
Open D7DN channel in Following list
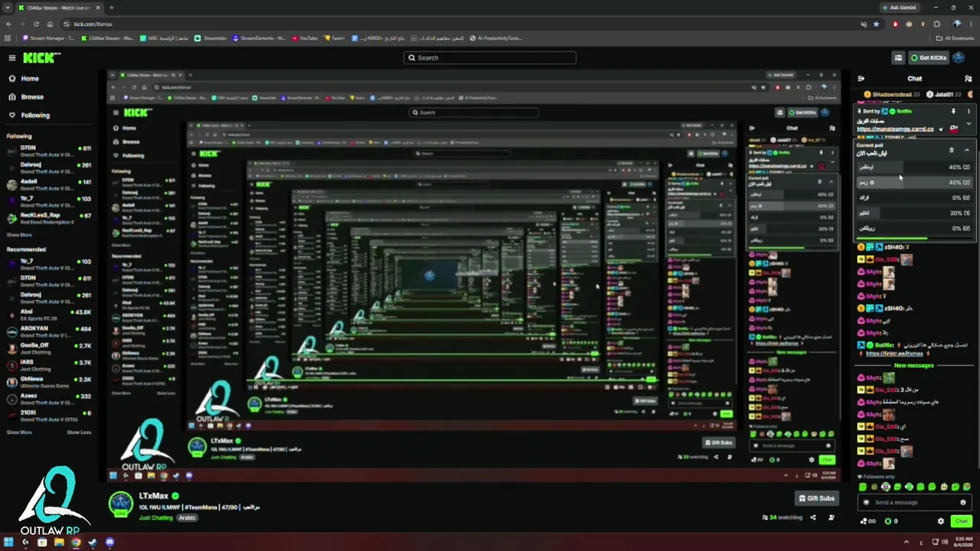[49, 151]
